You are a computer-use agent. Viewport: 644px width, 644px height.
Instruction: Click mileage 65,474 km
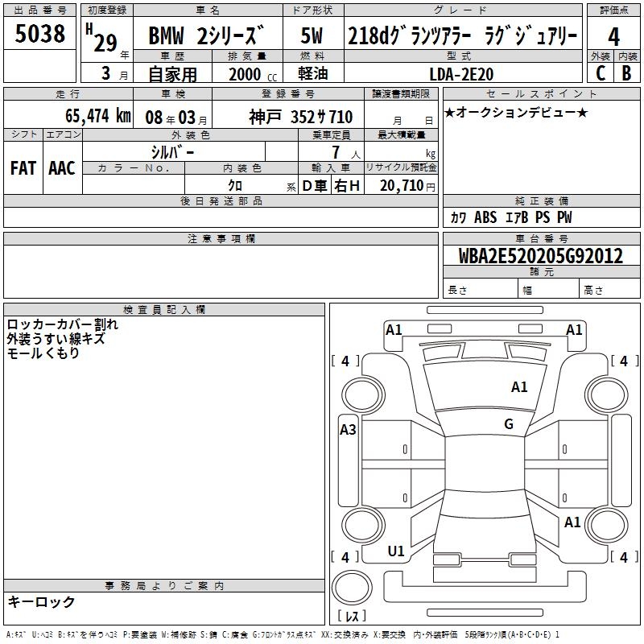(x=98, y=116)
